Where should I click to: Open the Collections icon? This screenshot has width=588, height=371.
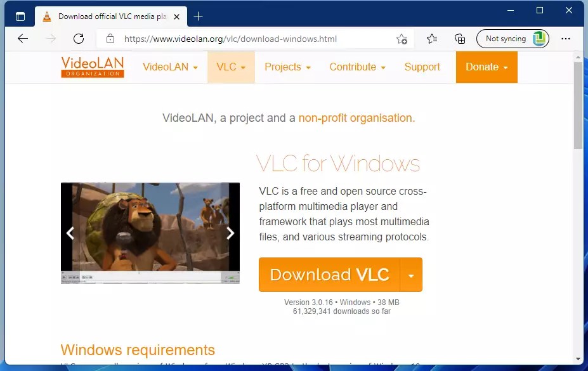(460, 39)
